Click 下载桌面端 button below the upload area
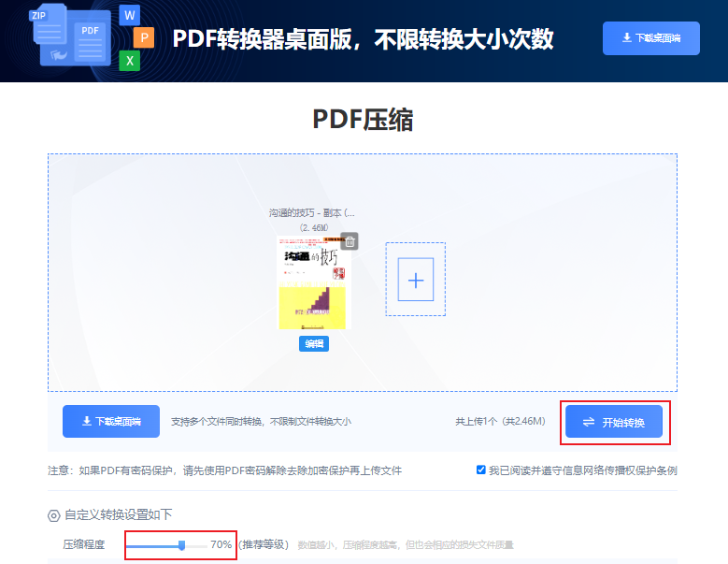The image size is (728, 564). (111, 422)
